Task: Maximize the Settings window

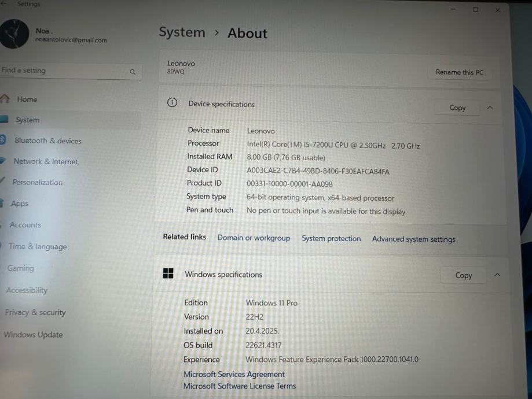Action: click(x=475, y=10)
